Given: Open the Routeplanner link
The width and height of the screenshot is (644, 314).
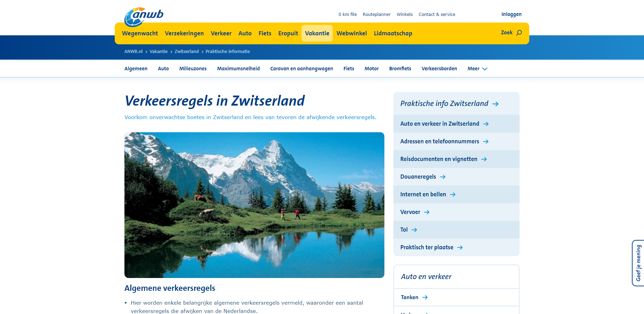Looking at the screenshot, I should point(376,15).
